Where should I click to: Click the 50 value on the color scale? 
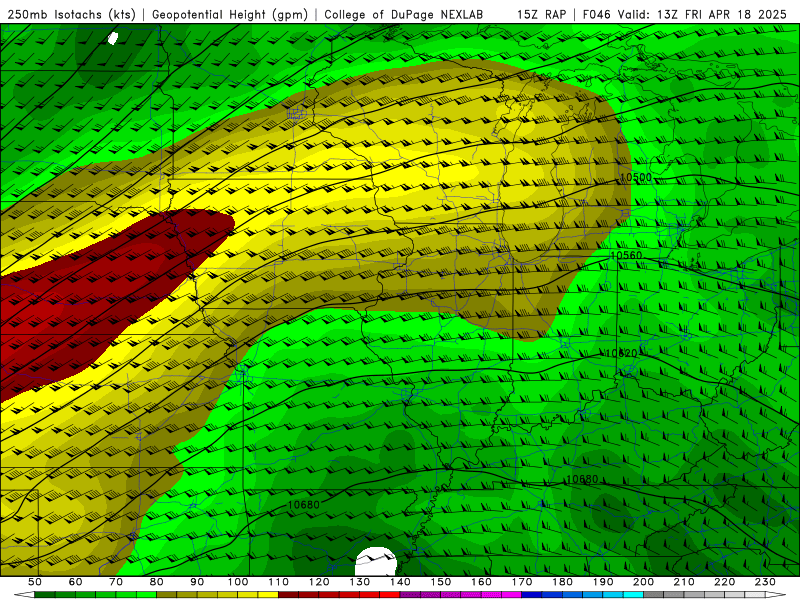[35, 582]
